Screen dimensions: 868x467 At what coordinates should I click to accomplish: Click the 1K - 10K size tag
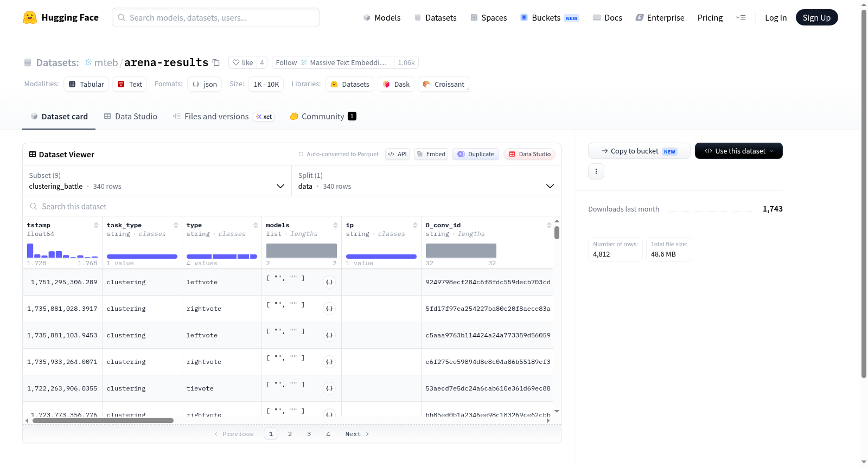pos(266,84)
